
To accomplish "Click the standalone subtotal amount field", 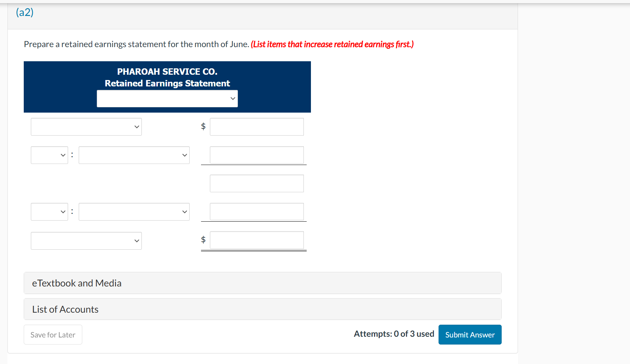I will click(256, 183).
